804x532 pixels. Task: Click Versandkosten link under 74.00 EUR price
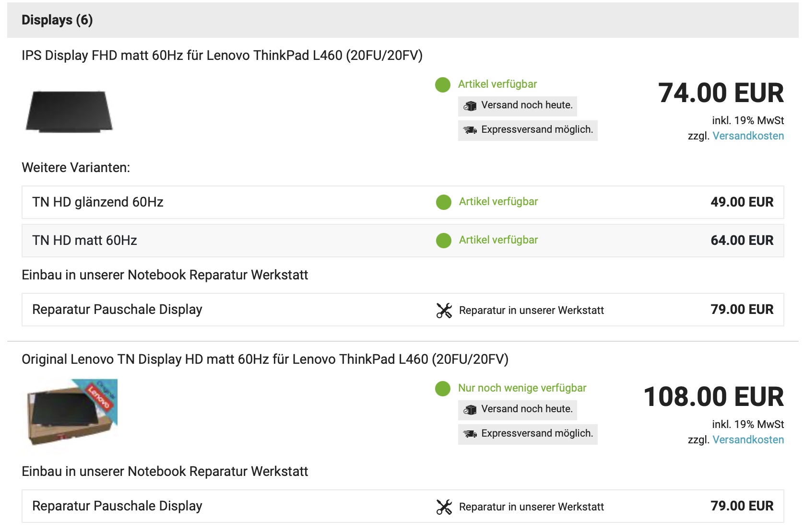[x=748, y=136]
